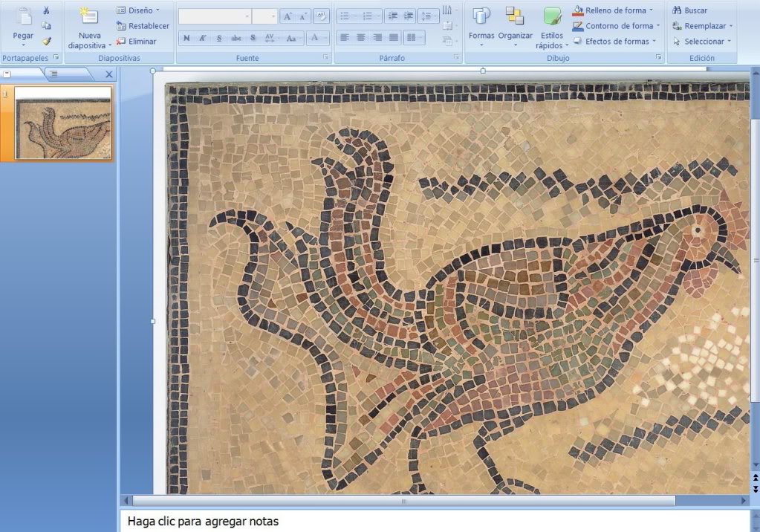Align text to the right
760x532 pixels.
(x=377, y=37)
